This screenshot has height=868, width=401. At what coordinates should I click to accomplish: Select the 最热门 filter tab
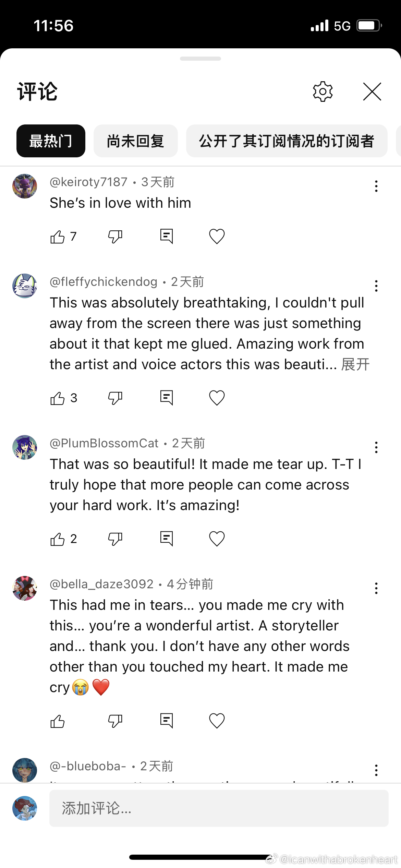tap(51, 141)
